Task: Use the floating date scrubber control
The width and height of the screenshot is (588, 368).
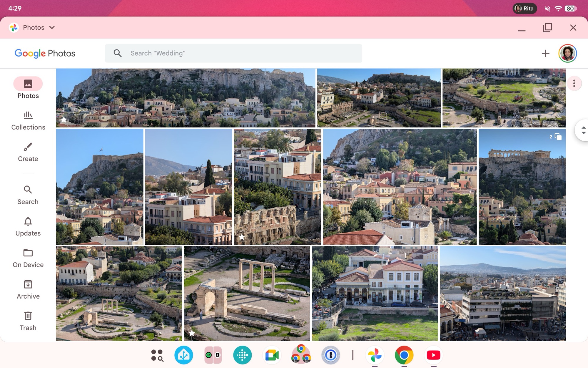Action: tap(584, 130)
